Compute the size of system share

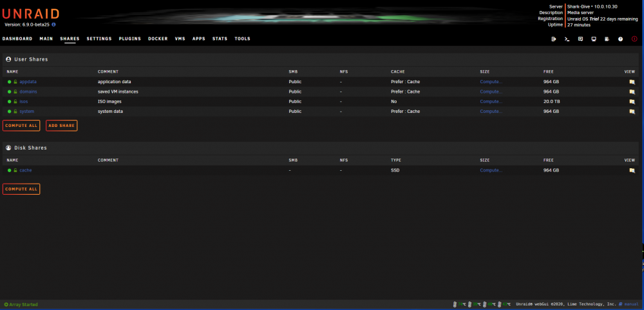click(x=491, y=111)
